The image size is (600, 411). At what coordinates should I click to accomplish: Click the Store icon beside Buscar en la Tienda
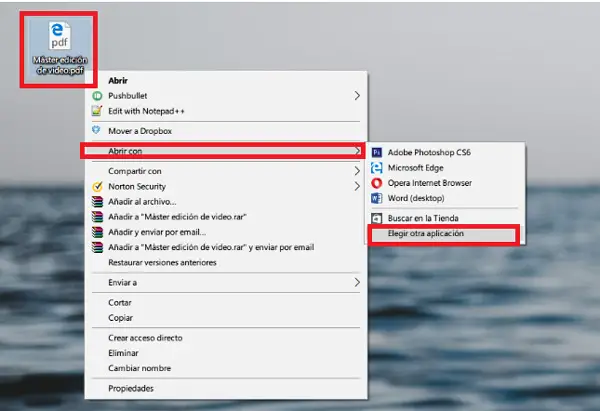pos(377,218)
